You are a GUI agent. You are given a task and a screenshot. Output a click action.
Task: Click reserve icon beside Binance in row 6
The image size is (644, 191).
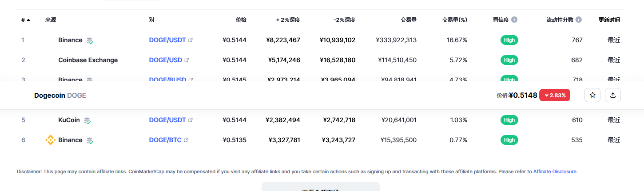[x=90, y=140]
